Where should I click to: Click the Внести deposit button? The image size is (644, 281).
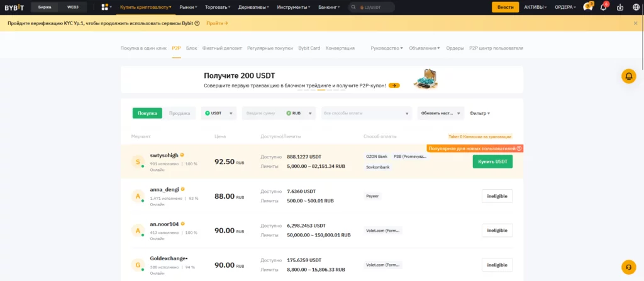point(505,7)
